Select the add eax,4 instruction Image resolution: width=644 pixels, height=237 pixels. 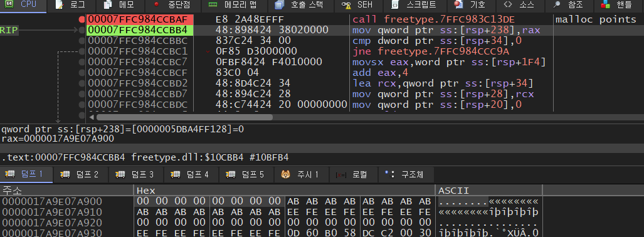pyautogui.click(x=381, y=73)
